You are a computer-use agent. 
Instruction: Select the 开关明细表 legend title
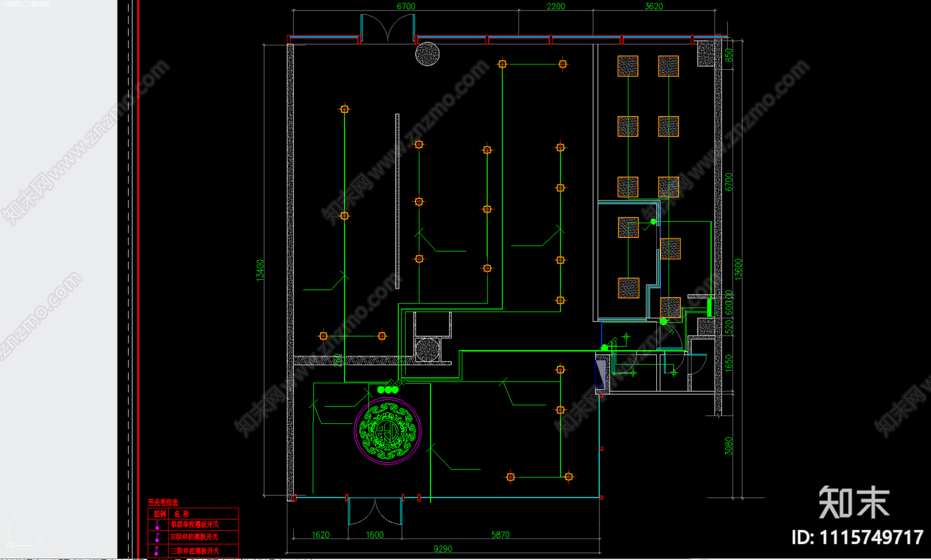point(163,502)
